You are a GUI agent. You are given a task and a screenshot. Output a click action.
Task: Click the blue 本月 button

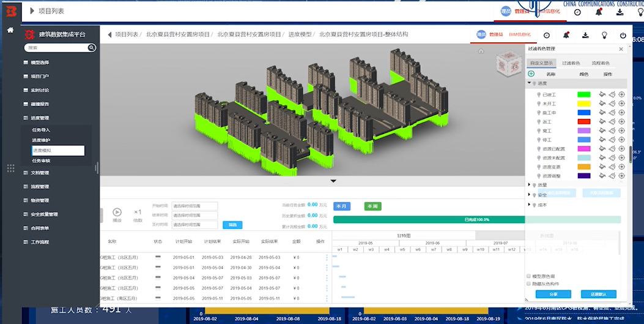pyautogui.click(x=342, y=206)
